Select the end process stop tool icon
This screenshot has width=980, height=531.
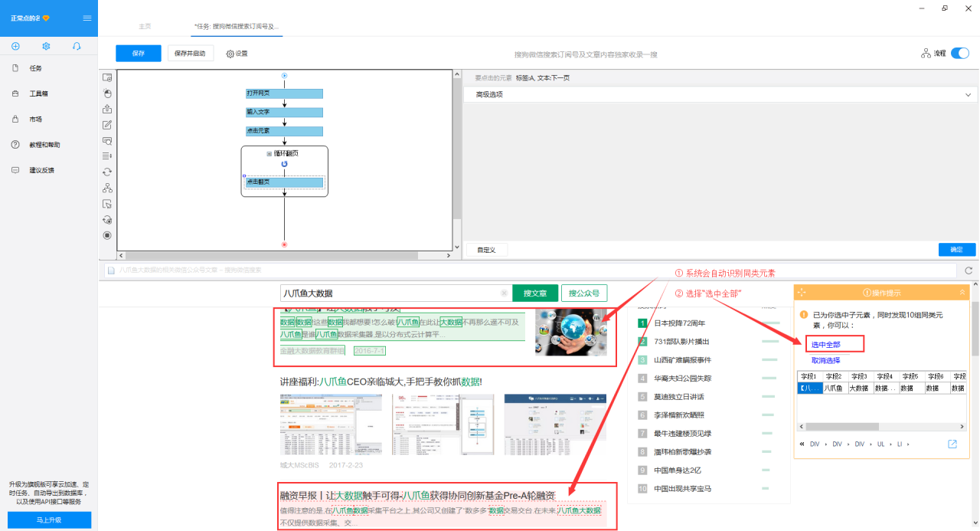[x=107, y=235]
